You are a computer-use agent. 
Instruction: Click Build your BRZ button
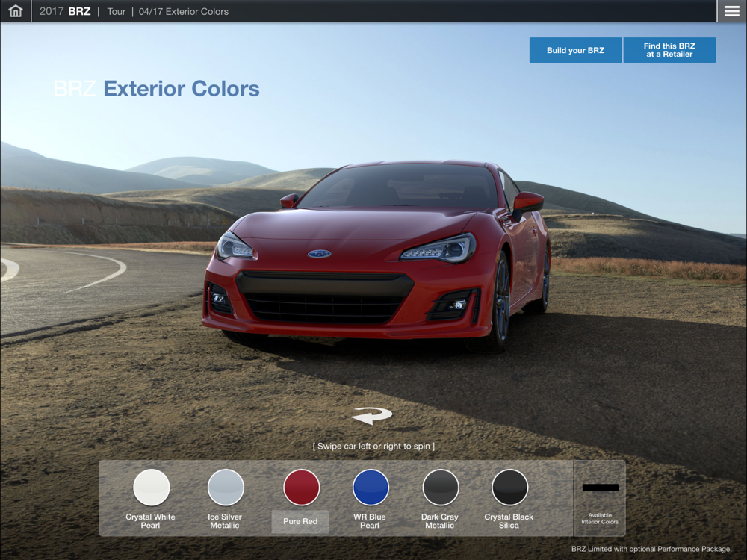click(575, 50)
